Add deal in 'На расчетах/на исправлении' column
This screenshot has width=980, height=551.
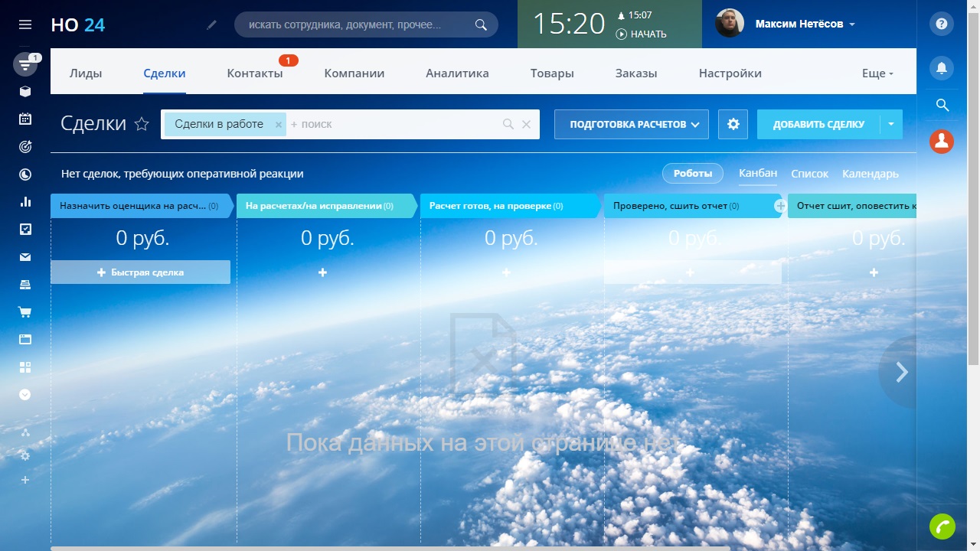(x=322, y=272)
